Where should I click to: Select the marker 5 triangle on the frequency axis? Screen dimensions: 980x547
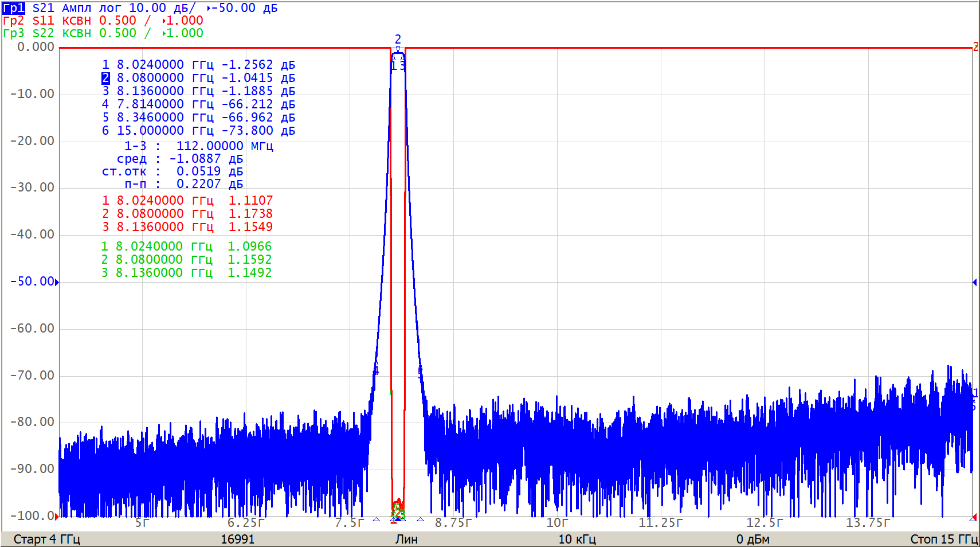click(x=420, y=519)
